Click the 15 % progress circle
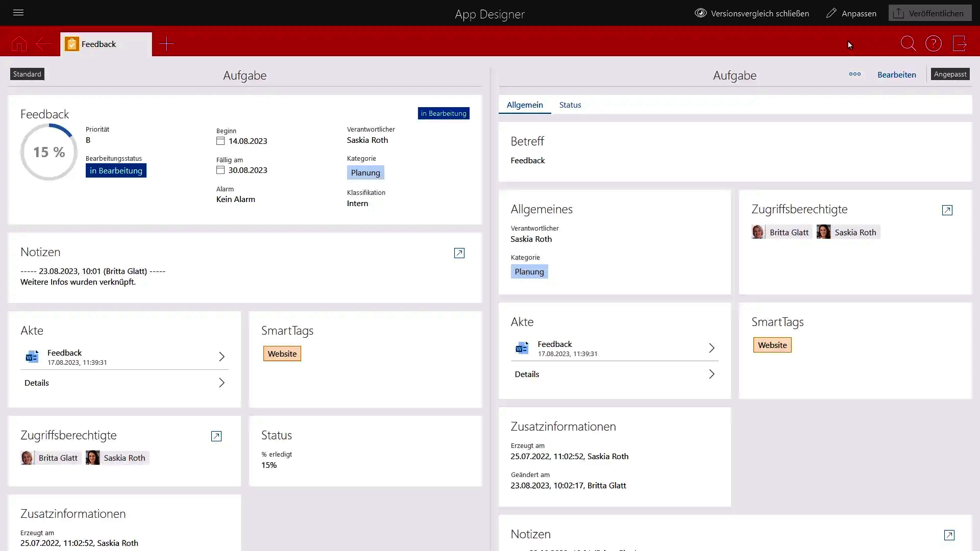This screenshot has height=551, width=980. (49, 152)
